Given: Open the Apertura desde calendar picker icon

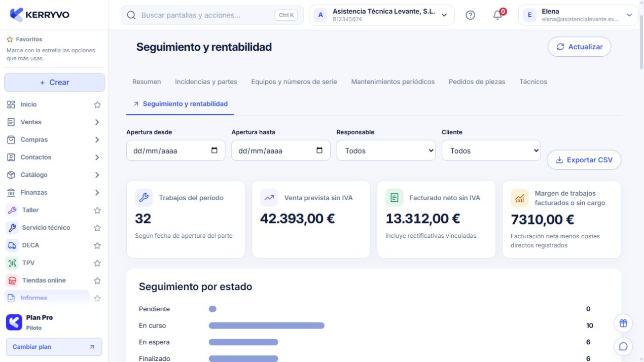Looking at the screenshot, I should [x=214, y=151].
